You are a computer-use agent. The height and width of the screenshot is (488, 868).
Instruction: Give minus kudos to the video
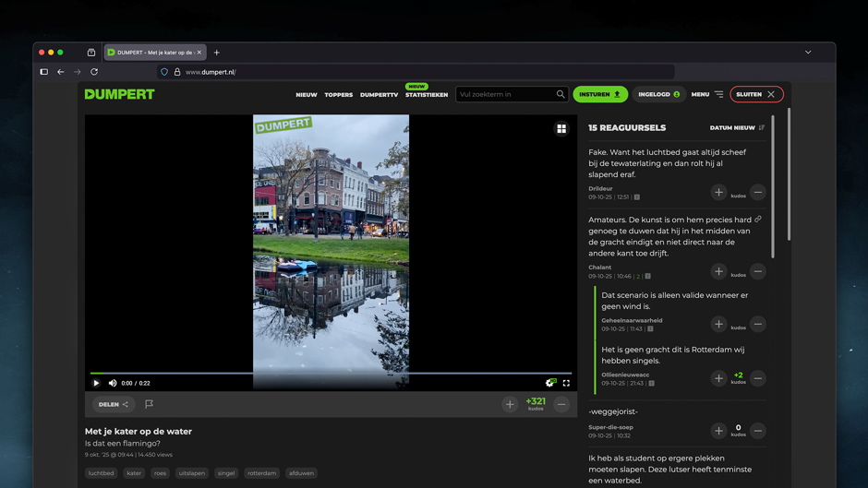(x=561, y=404)
